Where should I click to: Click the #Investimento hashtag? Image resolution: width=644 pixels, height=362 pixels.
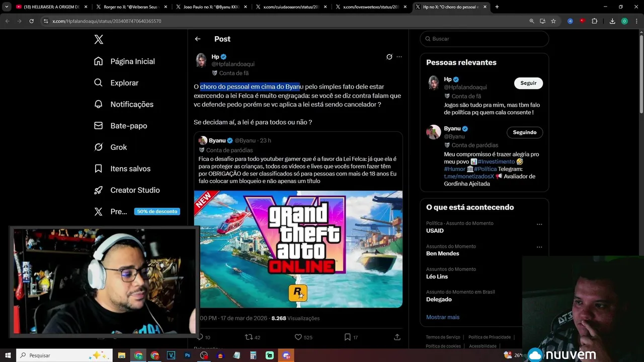coord(496,162)
